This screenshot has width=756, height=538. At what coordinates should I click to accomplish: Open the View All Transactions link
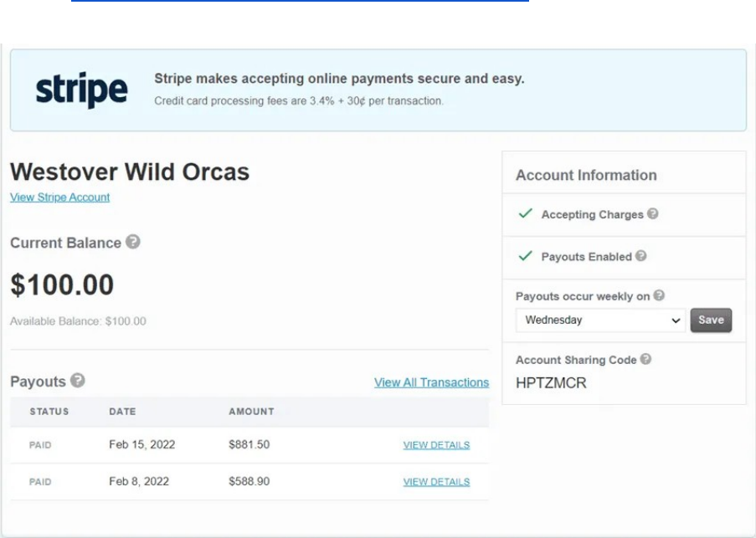click(x=431, y=382)
